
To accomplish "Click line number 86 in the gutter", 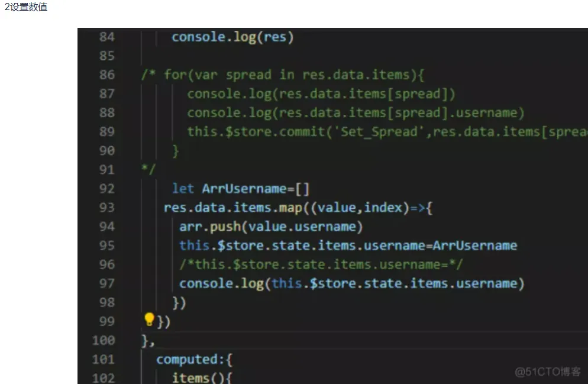I will [x=107, y=75].
